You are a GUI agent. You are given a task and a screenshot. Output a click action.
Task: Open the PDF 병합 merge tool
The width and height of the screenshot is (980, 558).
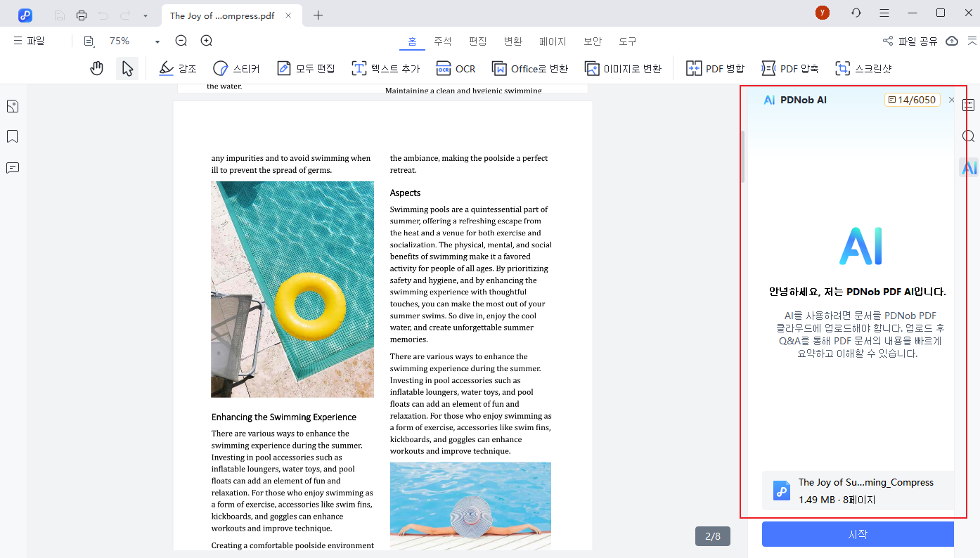715,68
